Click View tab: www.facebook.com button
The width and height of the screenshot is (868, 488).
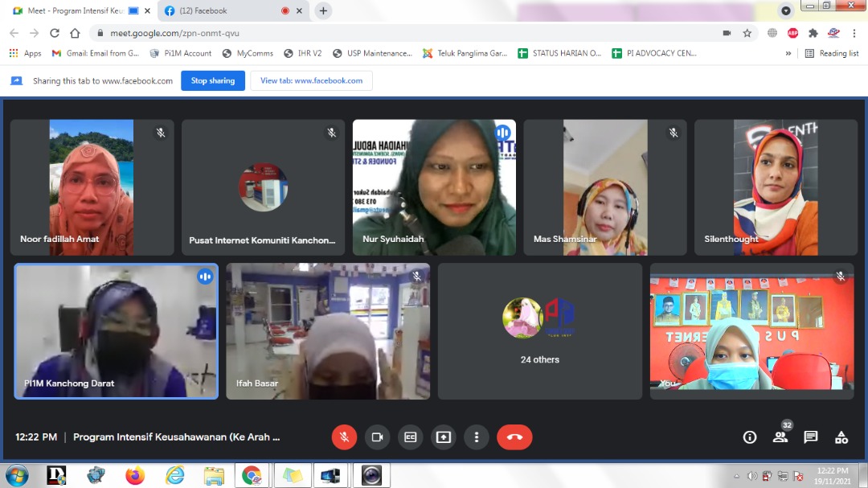click(x=311, y=80)
